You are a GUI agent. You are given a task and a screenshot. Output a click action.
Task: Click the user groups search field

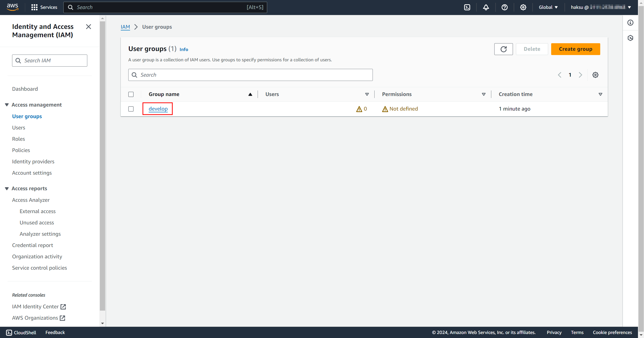(x=250, y=75)
